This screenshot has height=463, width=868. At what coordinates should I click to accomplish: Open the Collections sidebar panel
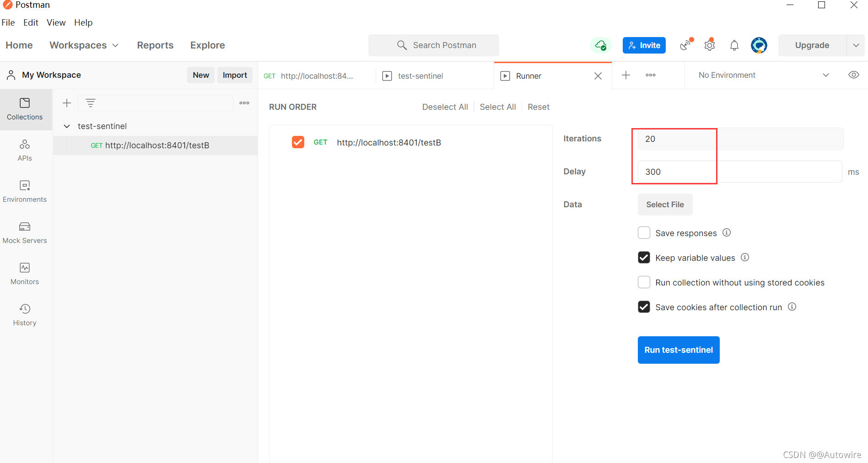click(x=25, y=109)
